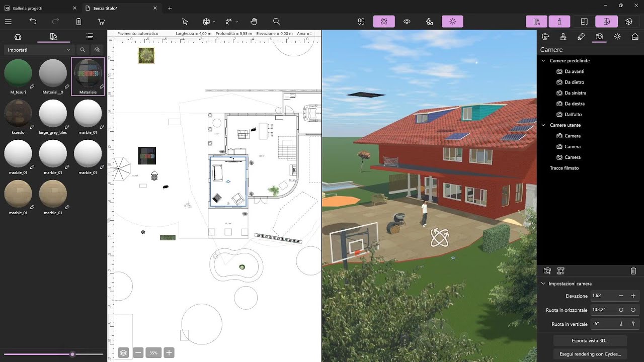Click the icon right of library search
Image resolution: width=644 pixels, height=362 pixels.
point(97,50)
